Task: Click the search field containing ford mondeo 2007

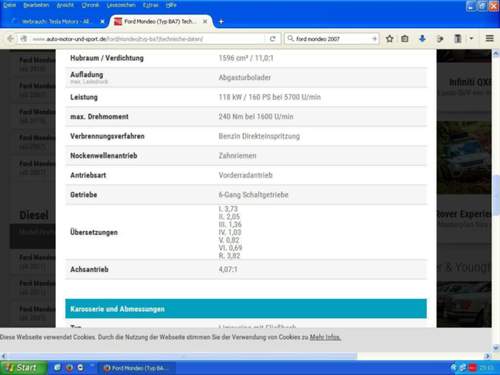Action: tap(333, 39)
